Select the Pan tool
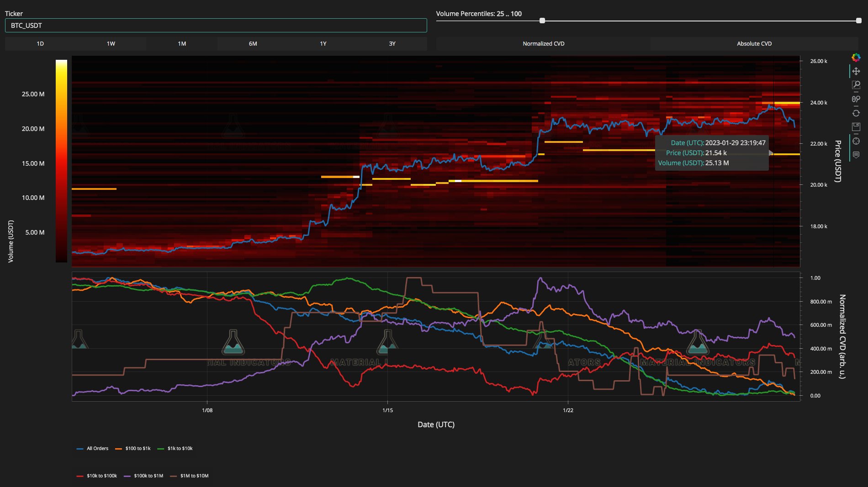Viewport: 868px width, 487px height. tap(856, 71)
